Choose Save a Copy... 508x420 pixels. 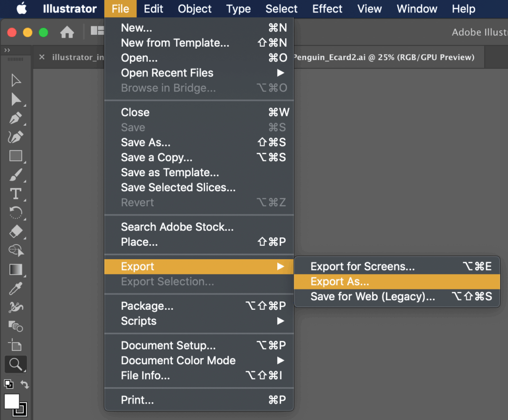click(199, 157)
